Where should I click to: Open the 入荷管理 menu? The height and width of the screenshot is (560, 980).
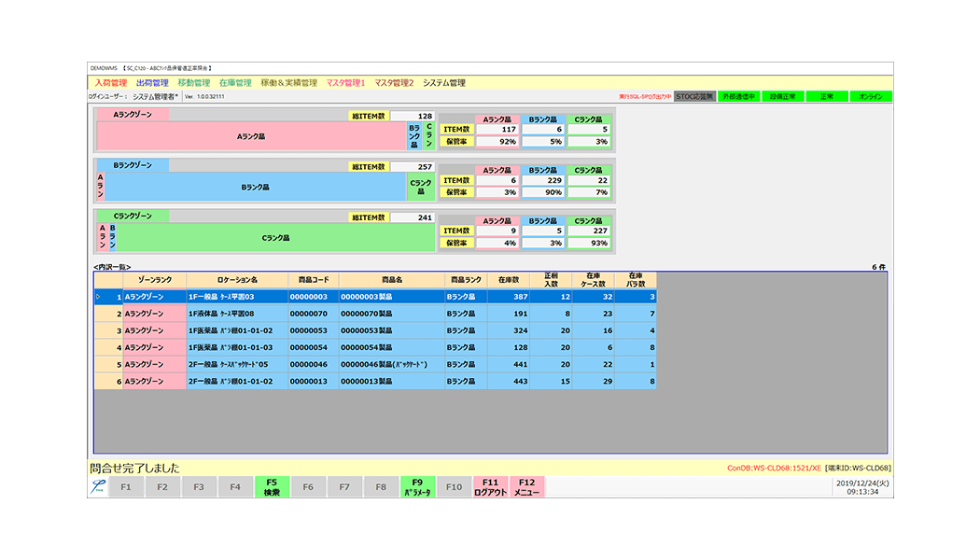pos(111,82)
